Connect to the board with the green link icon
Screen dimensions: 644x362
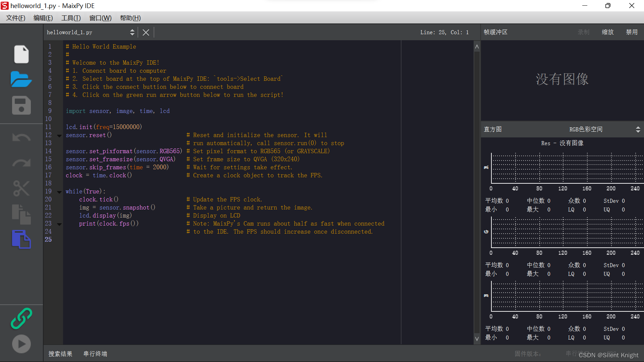[21, 318]
